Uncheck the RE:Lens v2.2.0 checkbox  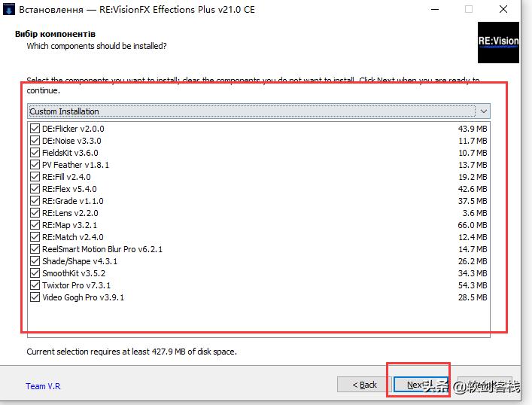(x=35, y=213)
